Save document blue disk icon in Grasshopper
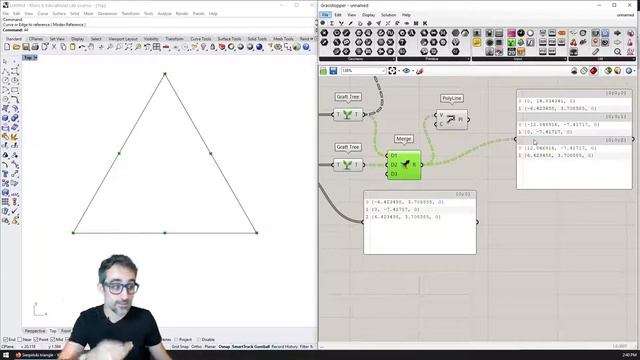Image resolution: width=640 pixels, height=360 pixels. coord(333,71)
